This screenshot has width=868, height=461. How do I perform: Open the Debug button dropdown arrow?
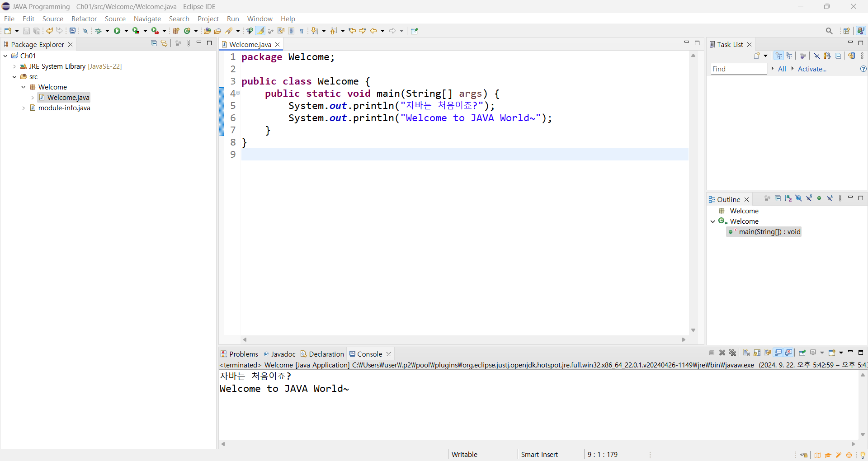pos(107,31)
